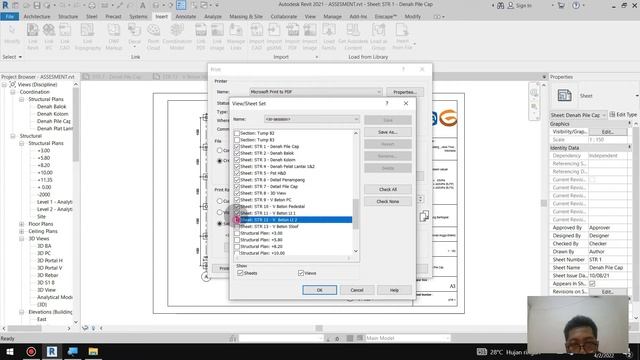
Task: Open the Sheet: Denah Pile Cap properties dropdown
Action: pyautogui.click(x=578, y=115)
